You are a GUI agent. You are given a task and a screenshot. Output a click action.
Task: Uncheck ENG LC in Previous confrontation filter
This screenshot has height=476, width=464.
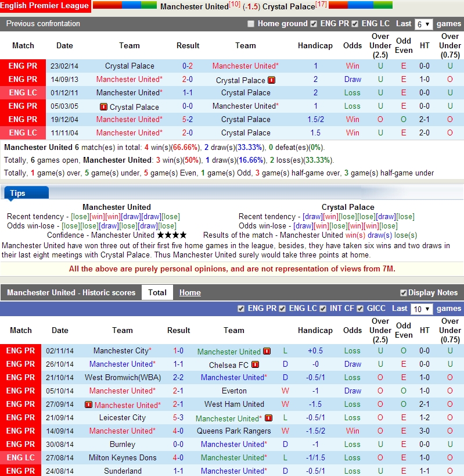pos(355,24)
